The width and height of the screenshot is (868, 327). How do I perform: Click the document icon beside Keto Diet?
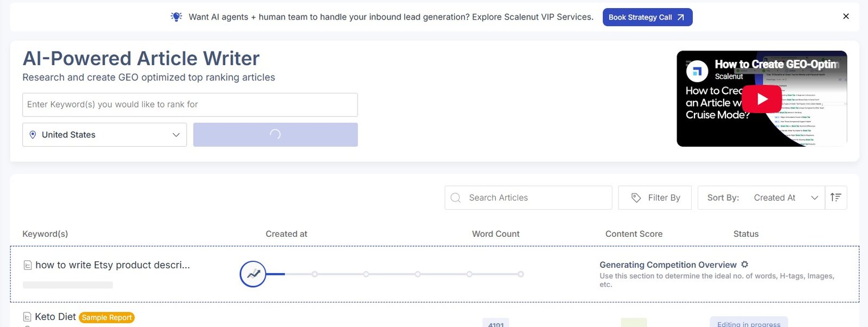pos(27,317)
